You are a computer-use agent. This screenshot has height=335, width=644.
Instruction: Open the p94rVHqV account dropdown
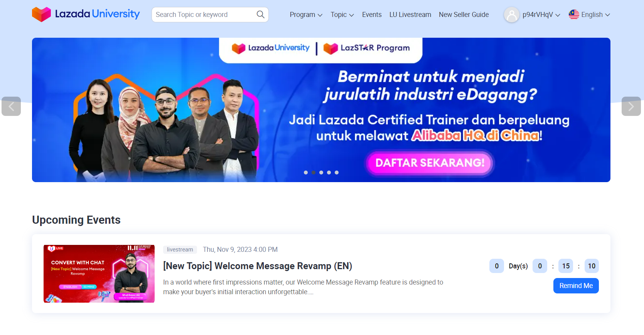541,15
